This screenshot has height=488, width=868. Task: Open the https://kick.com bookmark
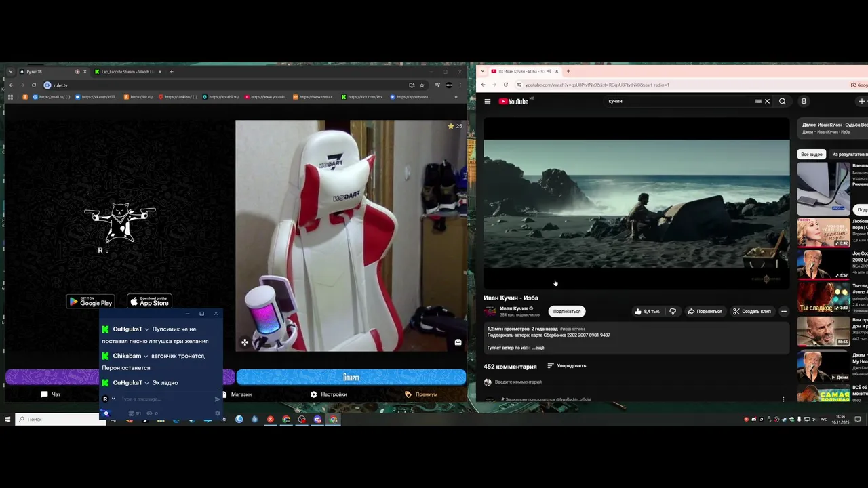tap(363, 97)
